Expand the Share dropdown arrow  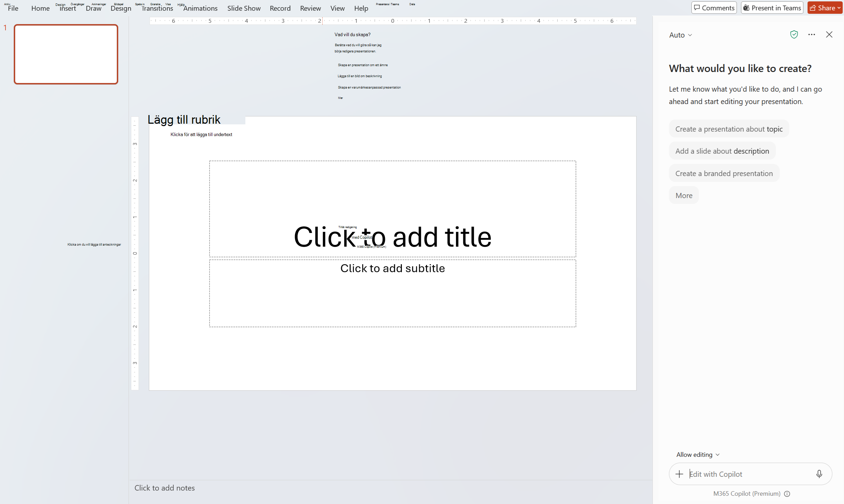839,8
